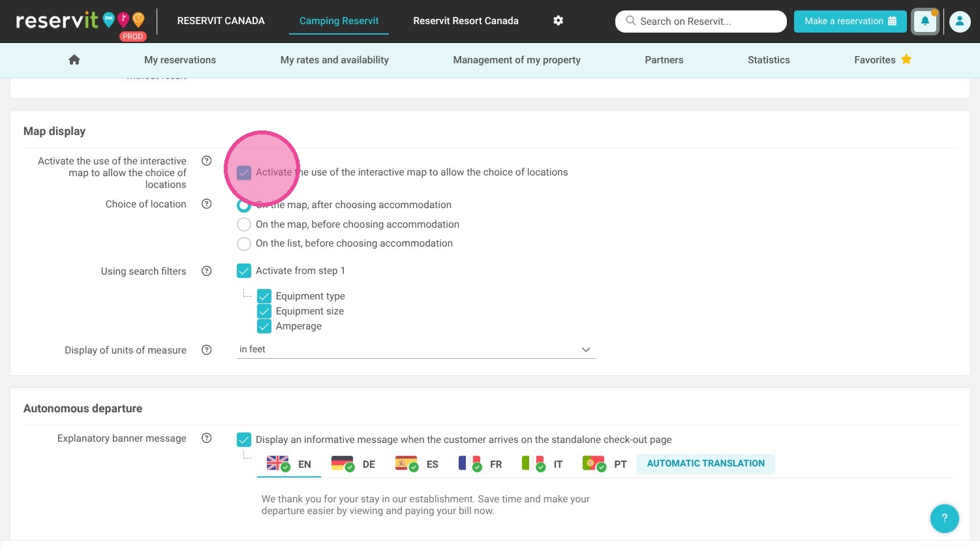The width and height of the screenshot is (980, 548).
Task: Open My rates and availability menu
Action: pos(335,59)
